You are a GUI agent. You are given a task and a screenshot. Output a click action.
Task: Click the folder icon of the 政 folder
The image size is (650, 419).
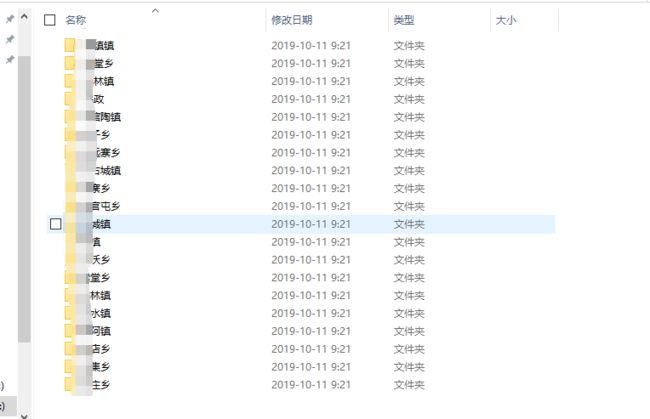point(70,99)
